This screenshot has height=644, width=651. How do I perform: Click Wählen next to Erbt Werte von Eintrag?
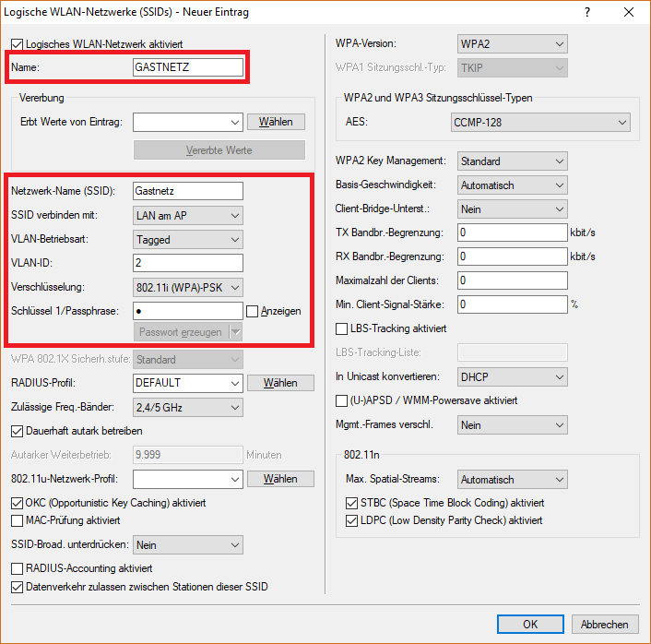(276, 122)
